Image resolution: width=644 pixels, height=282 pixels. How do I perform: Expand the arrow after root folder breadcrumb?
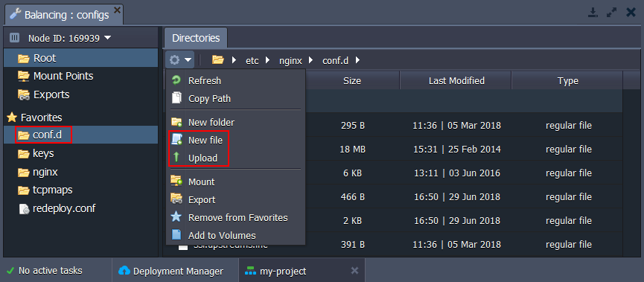coord(234,60)
